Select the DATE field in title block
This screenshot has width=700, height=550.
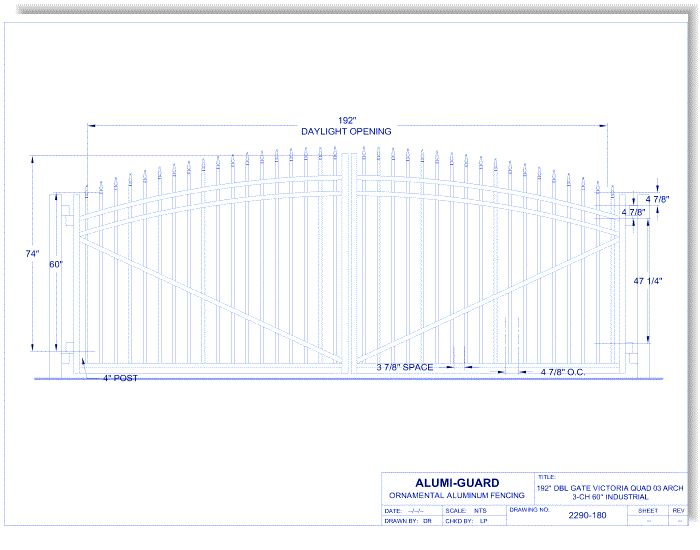click(404, 511)
